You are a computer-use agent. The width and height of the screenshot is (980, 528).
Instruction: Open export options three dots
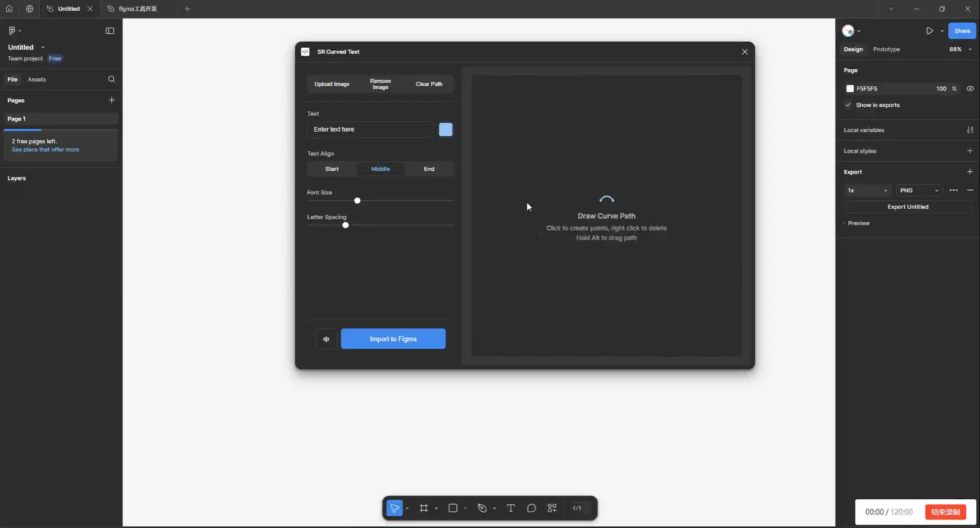tap(954, 190)
